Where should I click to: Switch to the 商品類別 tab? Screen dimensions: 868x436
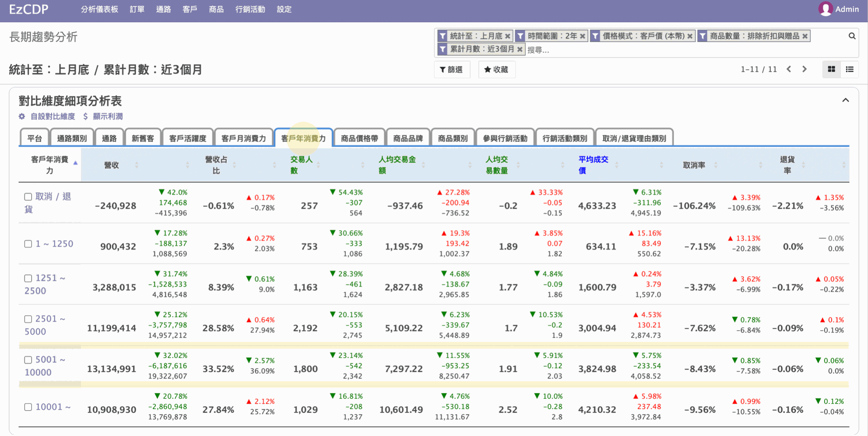click(453, 138)
